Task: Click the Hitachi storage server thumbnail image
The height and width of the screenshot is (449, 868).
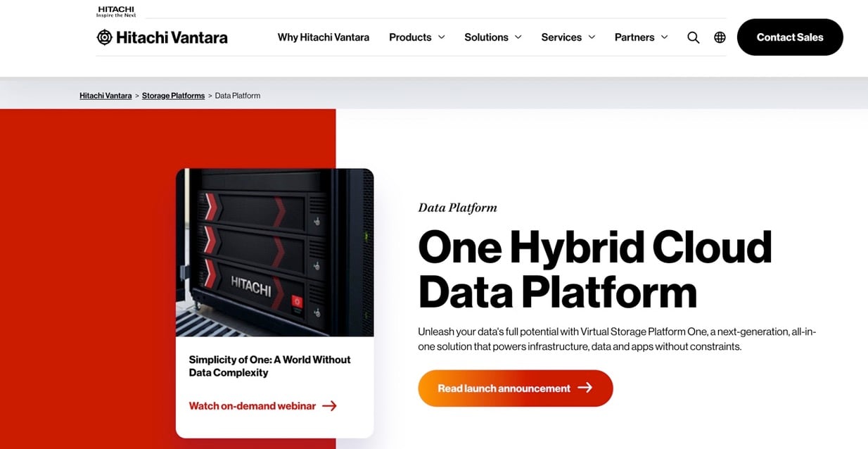Action: [275, 252]
